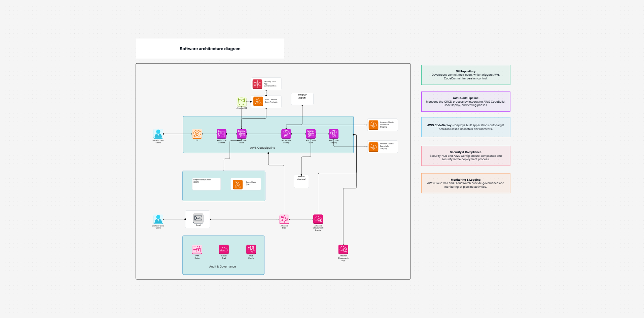
Task: Select the 'Amazon SNS' label text
Action: 284,227
